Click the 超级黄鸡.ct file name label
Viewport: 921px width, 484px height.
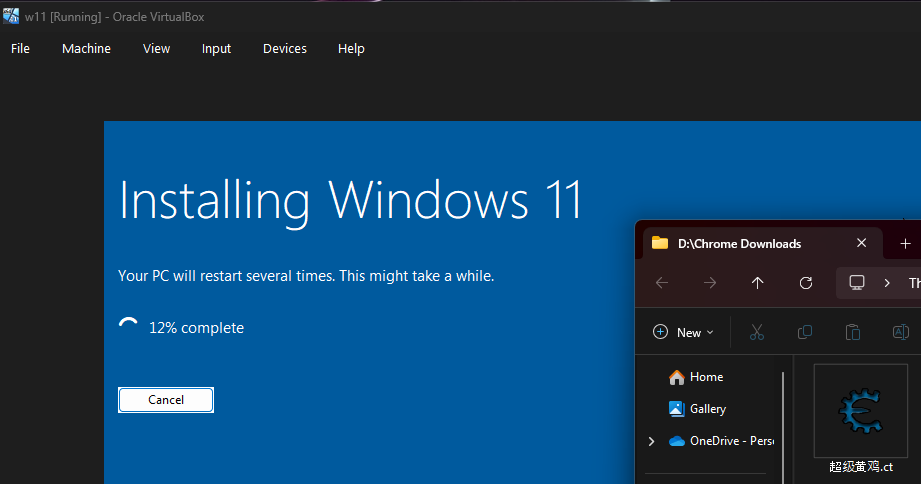(x=861, y=467)
